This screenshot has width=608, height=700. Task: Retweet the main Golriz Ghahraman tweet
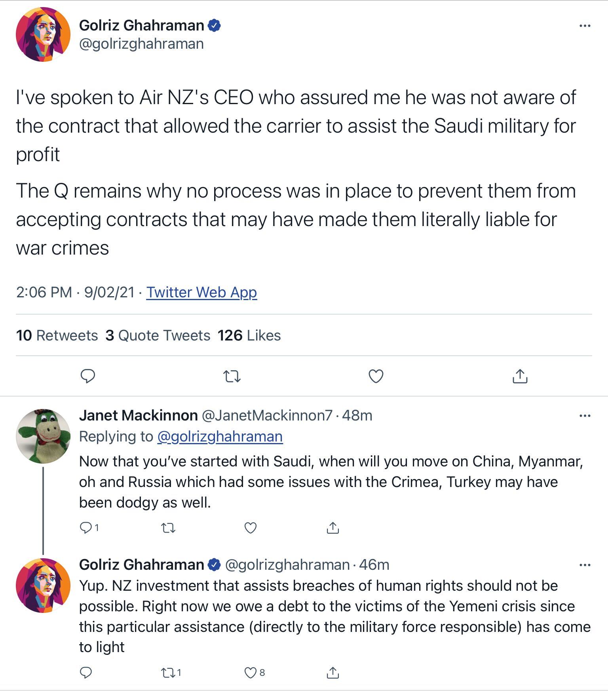(232, 376)
